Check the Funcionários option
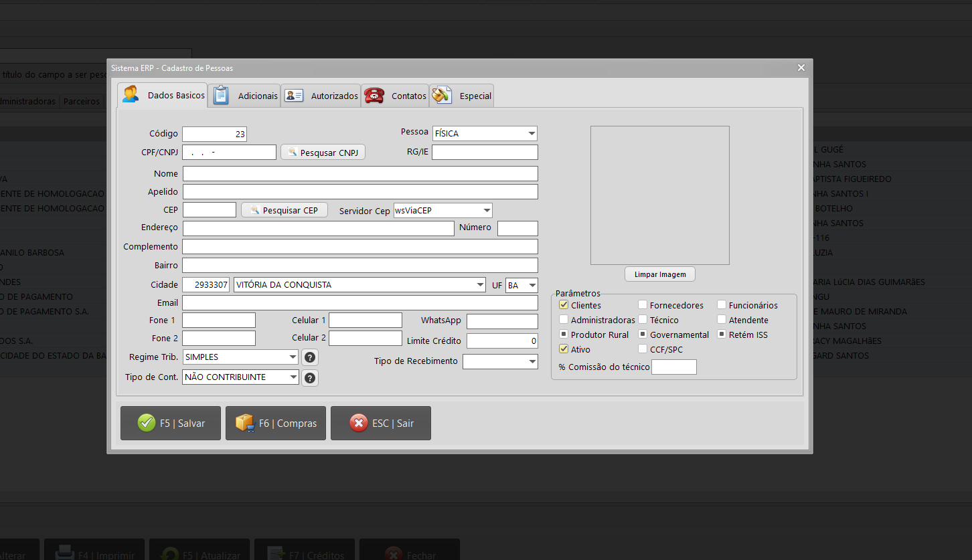The image size is (972, 560). (722, 305)
